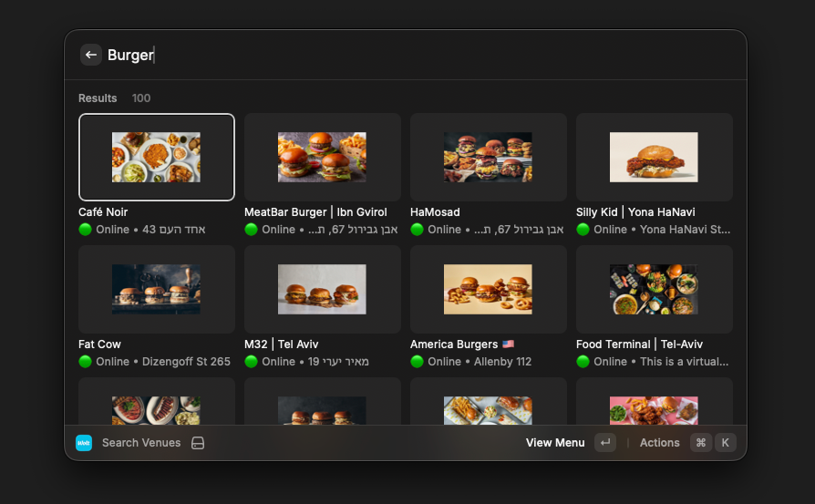The width and height of the screenshot is (815, 504).
Task: Click the icon beside Search Venues
Action: [198, 443]
